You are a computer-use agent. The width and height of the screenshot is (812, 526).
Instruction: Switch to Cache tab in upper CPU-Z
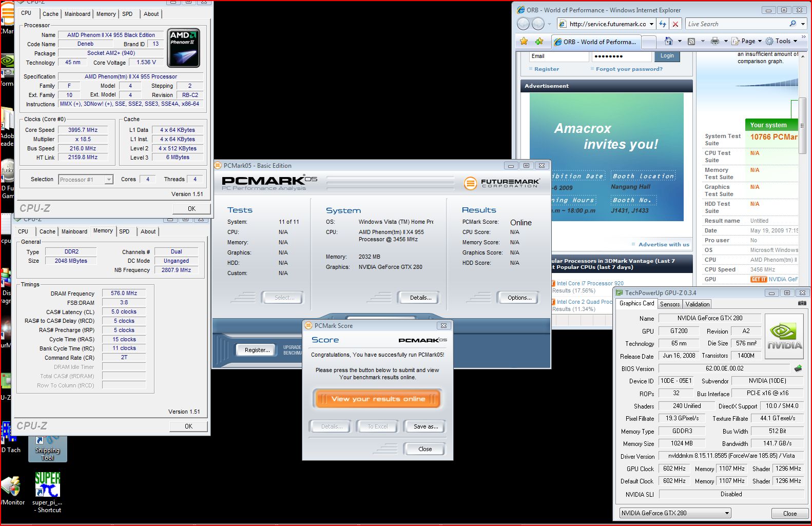point(50,14)
